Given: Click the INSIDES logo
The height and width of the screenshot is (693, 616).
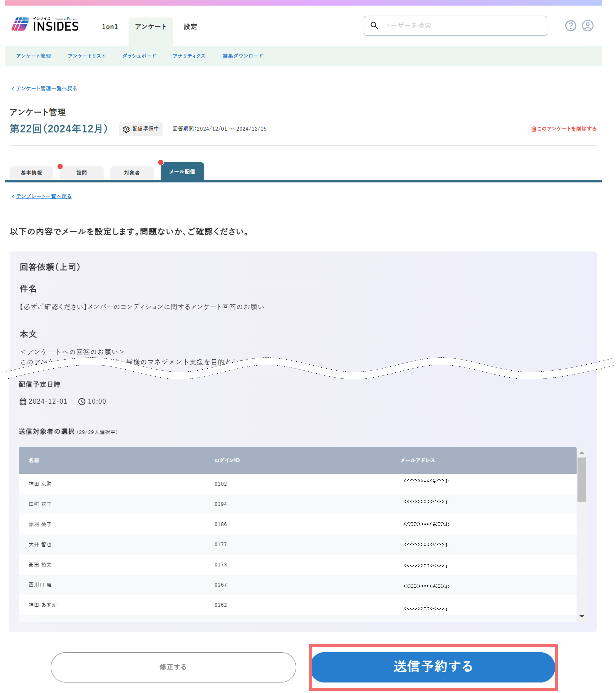Looking at the screenshot, I should point(45,24).
